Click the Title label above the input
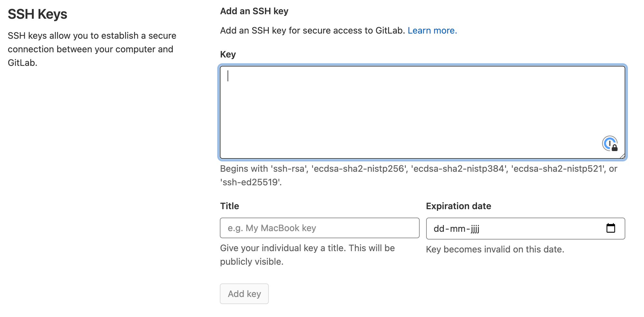 coord(229,206)
